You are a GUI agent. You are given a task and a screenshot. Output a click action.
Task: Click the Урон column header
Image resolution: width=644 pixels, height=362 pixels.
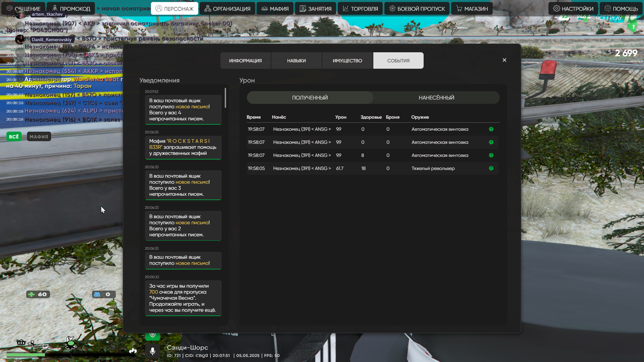coord(341,117)
